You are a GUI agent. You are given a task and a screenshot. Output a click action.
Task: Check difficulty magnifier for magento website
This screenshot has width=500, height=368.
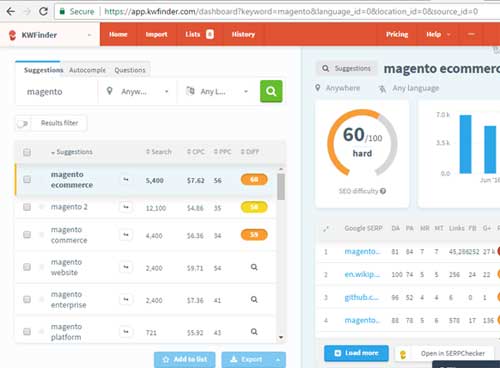pyautogui.click(x=254, y=267)
